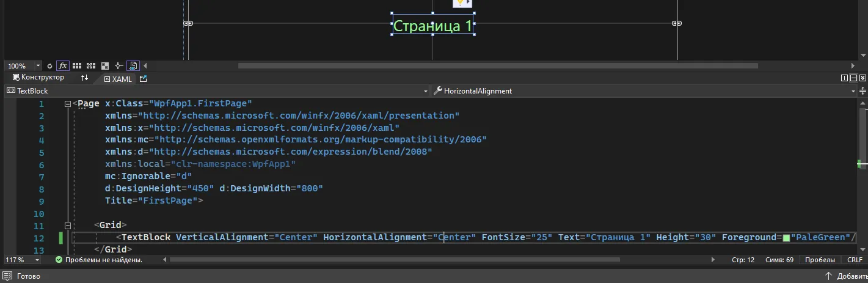Click the left margin lock handle in designer
The width and height of the screenshot is (868, 283).
tap(188, 23)
